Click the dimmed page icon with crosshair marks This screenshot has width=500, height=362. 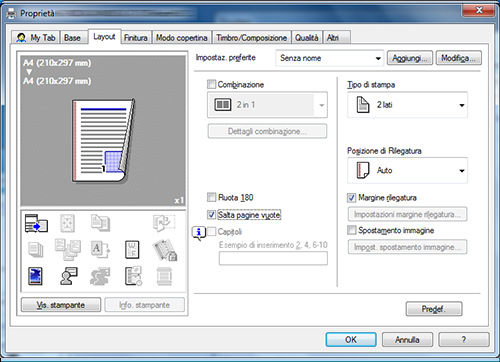pos(67,223)
